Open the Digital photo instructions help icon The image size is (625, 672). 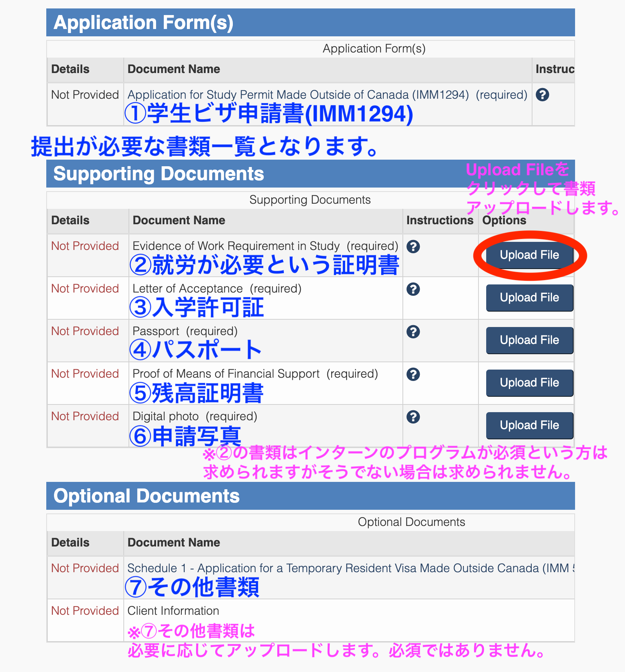(x=413, y=417)
